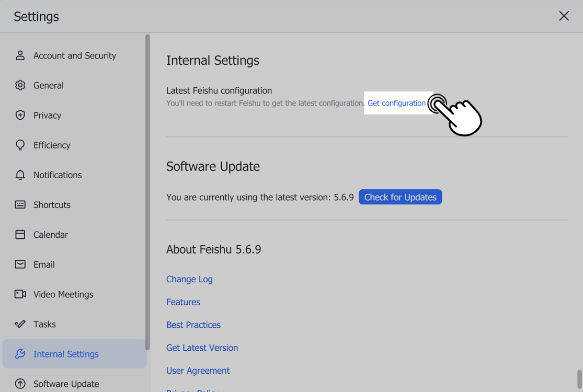Select the Video Meetings camera icon
The image size is (583, 392).
(20, 294)
